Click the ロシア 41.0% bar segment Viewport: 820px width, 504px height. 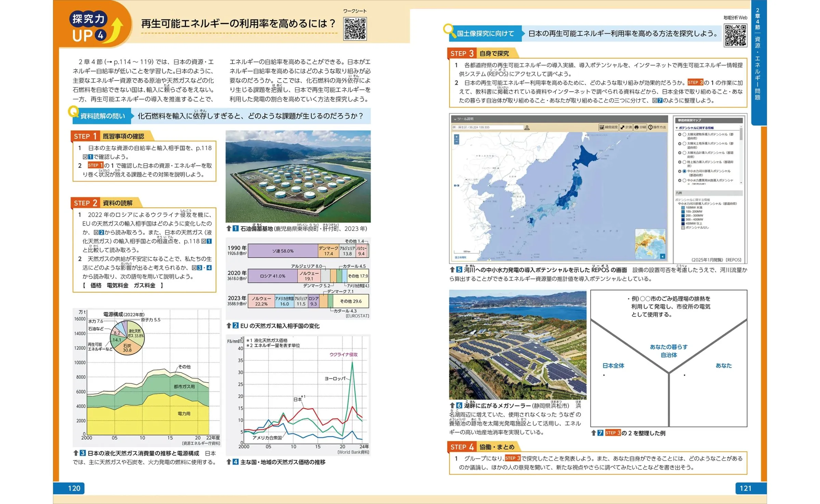(273, 276)
